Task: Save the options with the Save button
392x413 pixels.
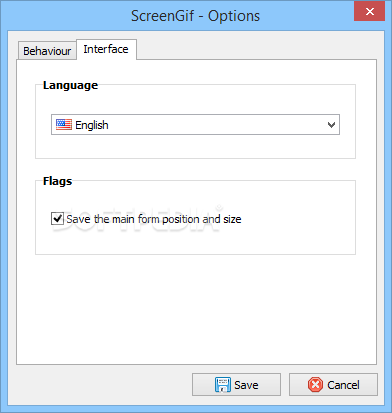Action: (236, 385)
